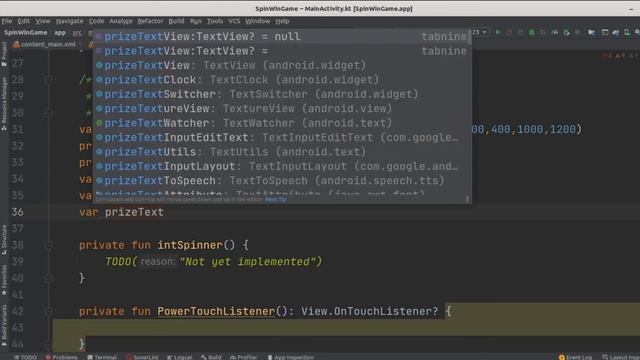Choose 'prizeTextView: TextView (android.widget)' completion
This screenshot has width=640, height=360.
tap(281, 65)
